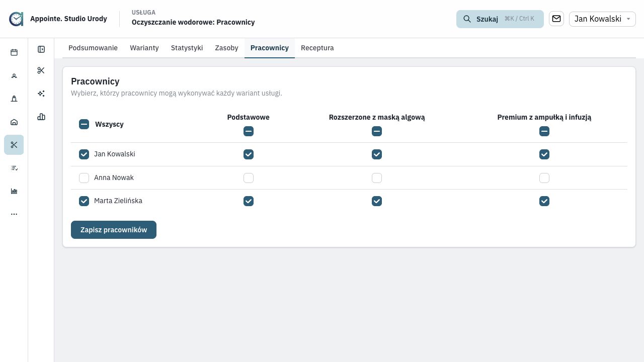
Task: Click the scissors icon in the secondary sidebar
Action: (41, 70)
